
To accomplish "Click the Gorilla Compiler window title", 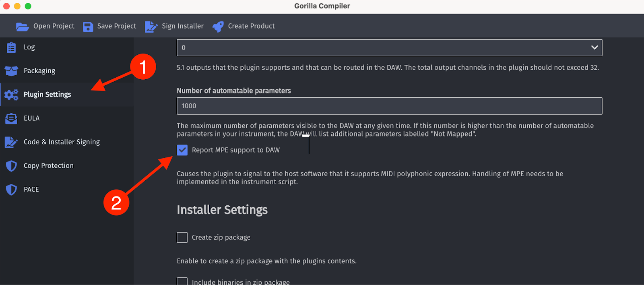I will tap(322, 6).
